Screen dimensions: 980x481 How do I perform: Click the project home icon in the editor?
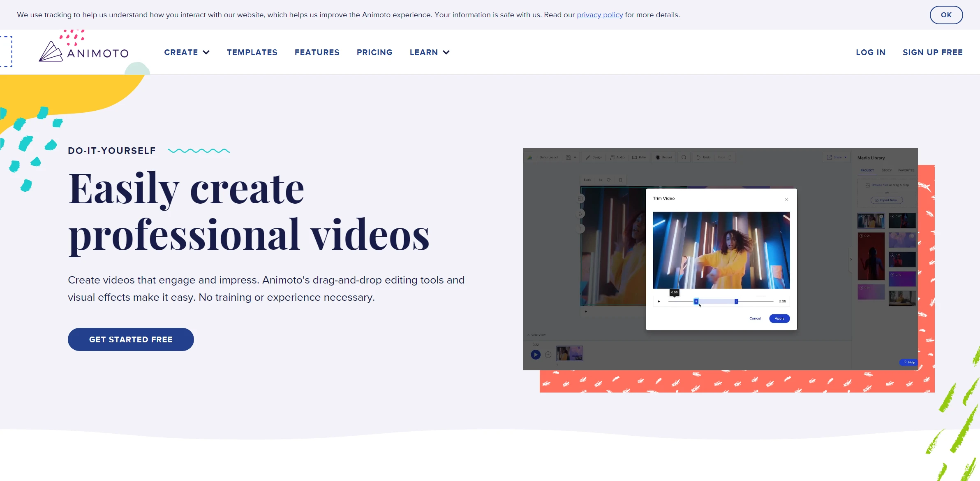point(530,157)
